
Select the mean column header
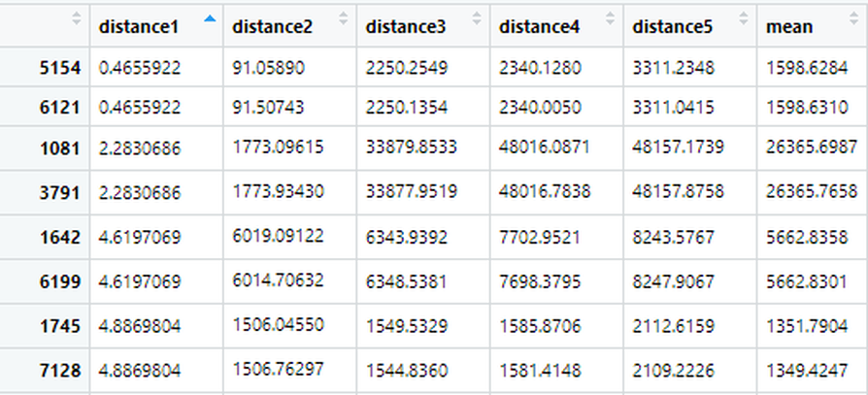point(789,26)
